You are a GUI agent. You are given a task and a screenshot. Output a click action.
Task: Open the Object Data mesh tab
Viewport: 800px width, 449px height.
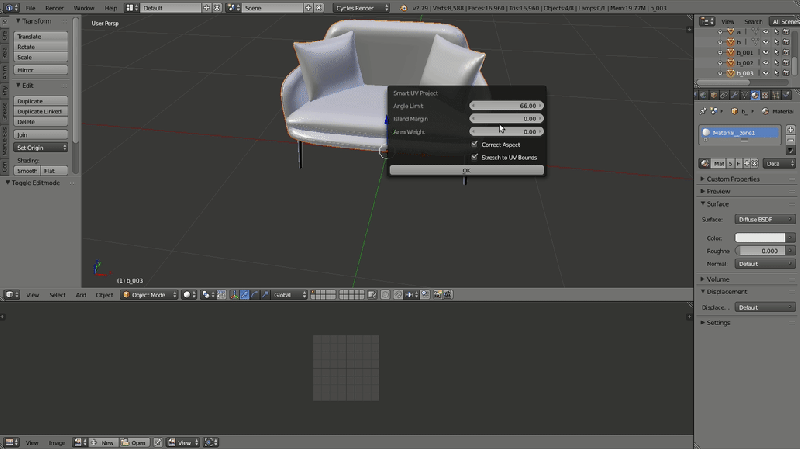[x=745, y=95]
